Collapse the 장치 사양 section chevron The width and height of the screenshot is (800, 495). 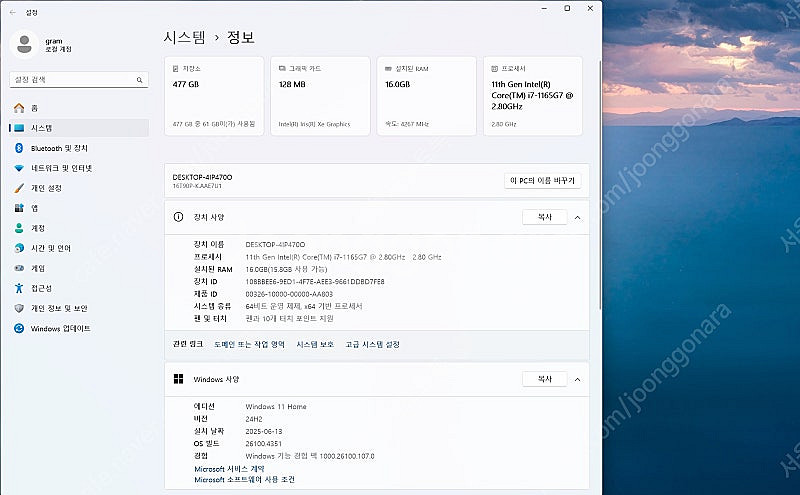(x=578, y=217)
